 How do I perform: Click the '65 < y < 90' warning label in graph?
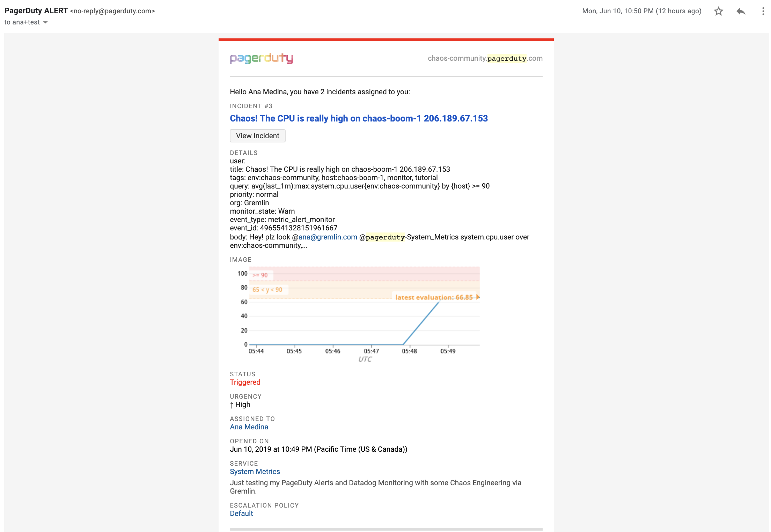point(267,290)
